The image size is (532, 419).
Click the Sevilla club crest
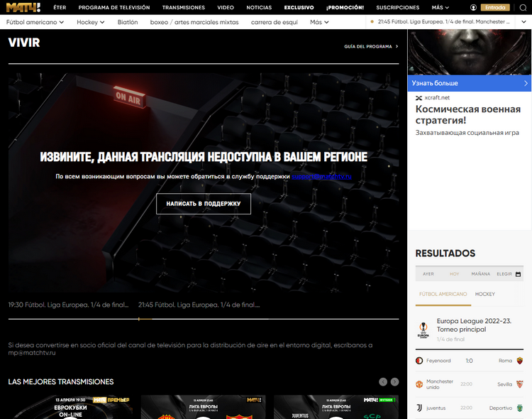tap(519, 384)
